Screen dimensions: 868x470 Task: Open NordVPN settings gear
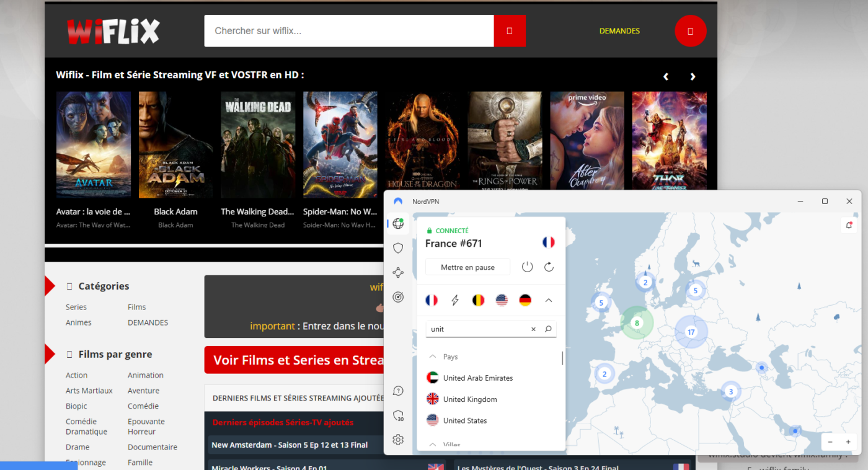coord(398,440)
